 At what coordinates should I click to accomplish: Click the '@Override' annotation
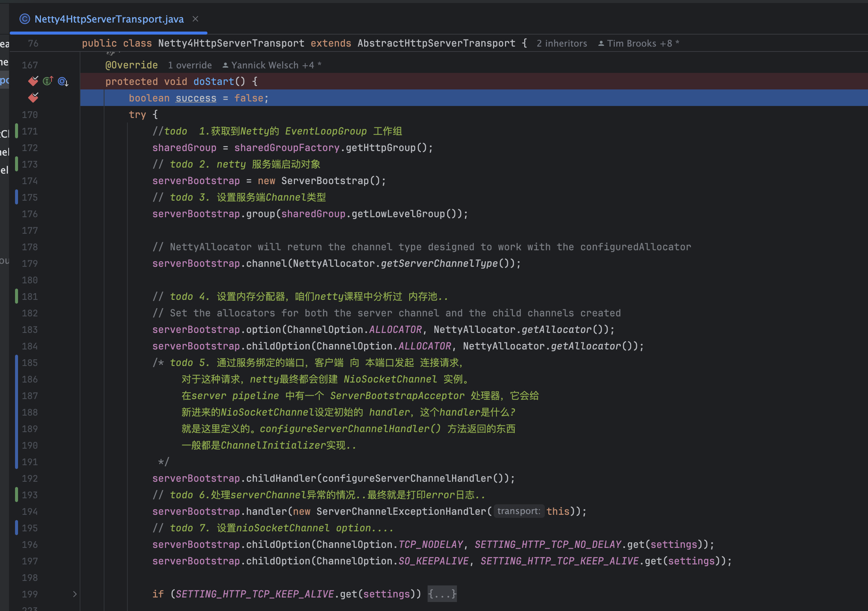coord(132,65)
